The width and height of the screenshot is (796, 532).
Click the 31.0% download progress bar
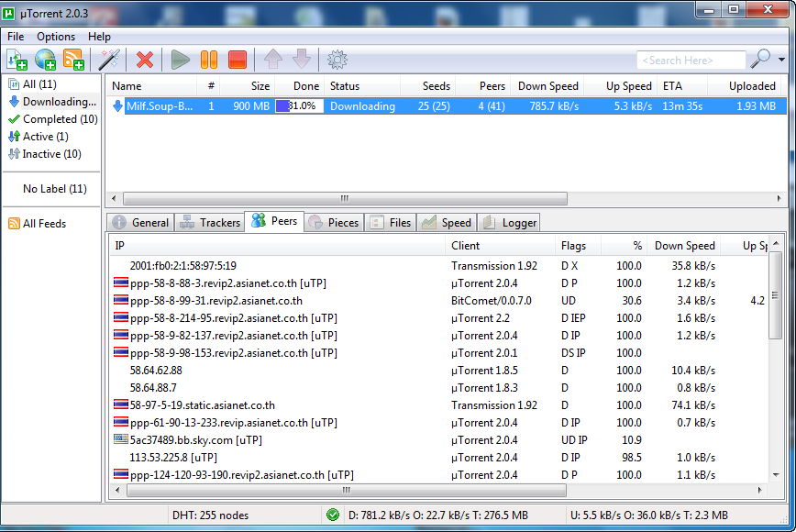(300, 106)
